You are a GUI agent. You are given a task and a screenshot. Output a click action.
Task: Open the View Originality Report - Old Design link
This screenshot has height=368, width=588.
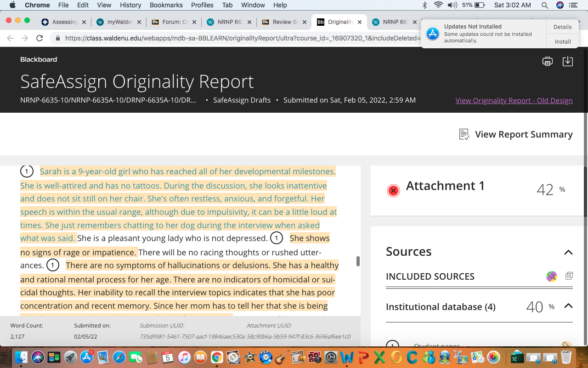pyautogui.click(x=514, y=100)
